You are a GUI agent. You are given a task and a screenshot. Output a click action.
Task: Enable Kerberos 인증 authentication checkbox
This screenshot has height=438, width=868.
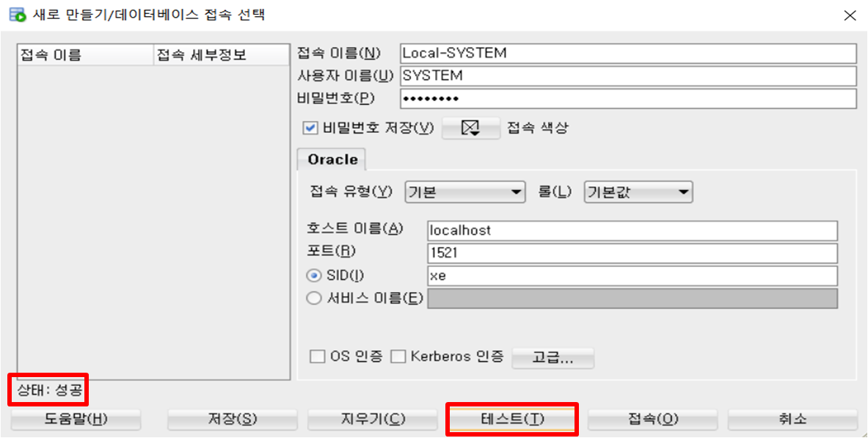click(x=398, y=357)
